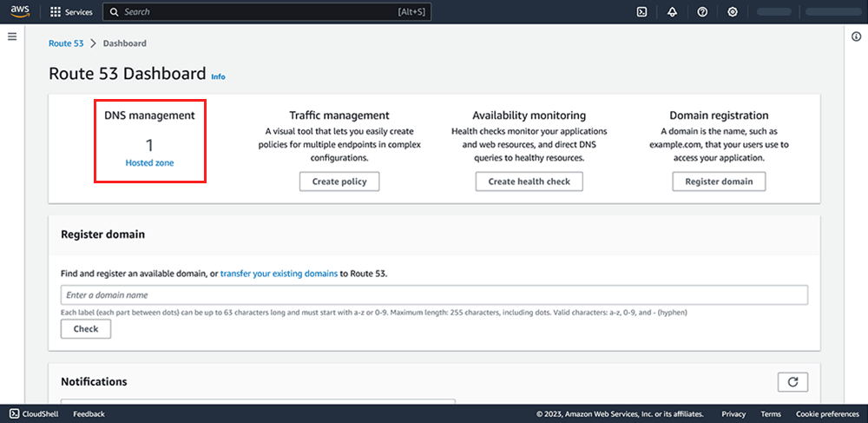Screen dimensions: 868x423
Task: Open CloudShell in the footer
Action: point(35,413)
